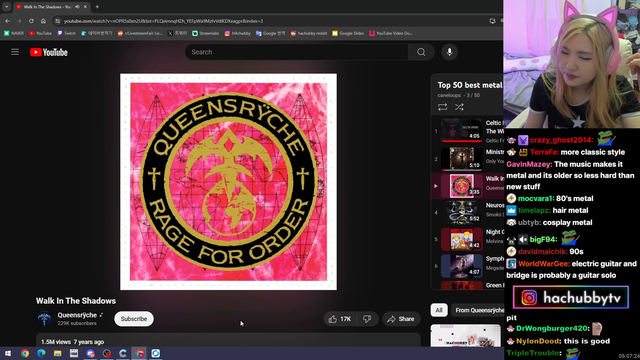The width and height of the screenshot is (640, 360).
Task: Open the recommended video thumbnail below chips
Action: point(466,336)
